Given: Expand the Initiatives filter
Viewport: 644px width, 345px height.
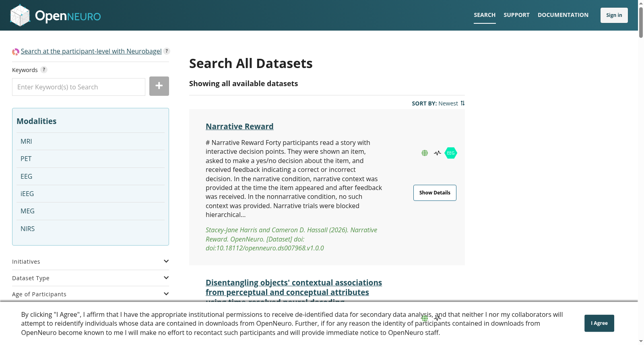Looking at the screenshot, I should [91, 262].
